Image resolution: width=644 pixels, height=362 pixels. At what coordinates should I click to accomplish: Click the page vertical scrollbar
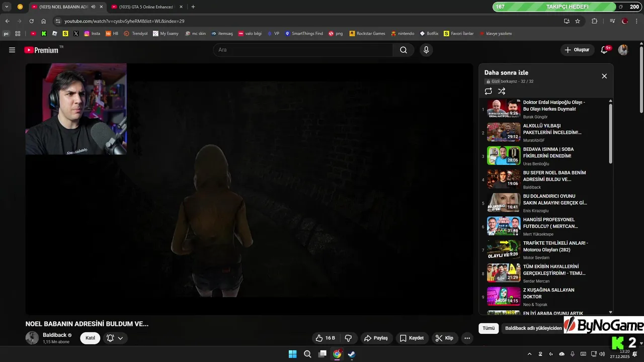641,80
